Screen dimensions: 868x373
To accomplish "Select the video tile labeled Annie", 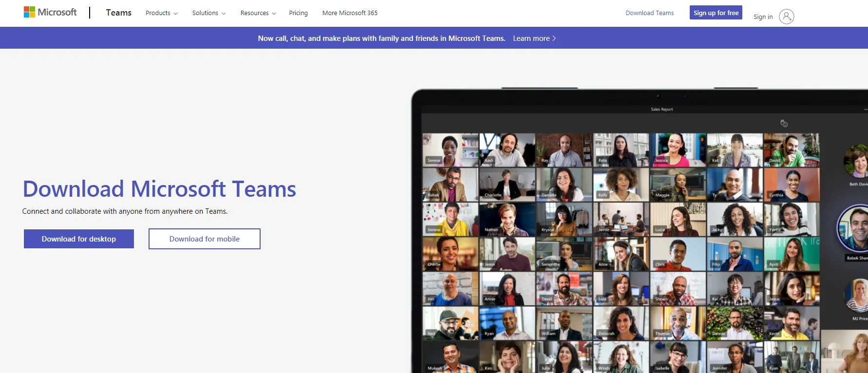I will tap(507, 288).
